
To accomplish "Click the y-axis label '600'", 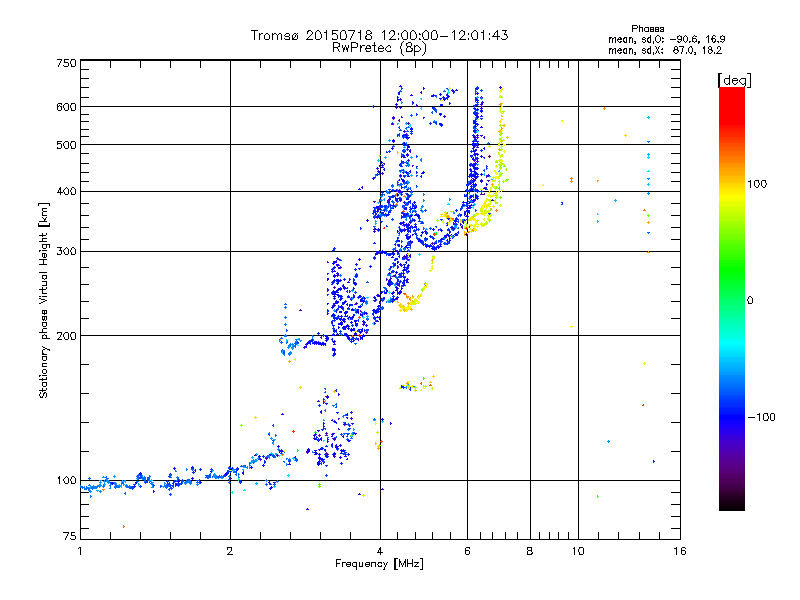I will coord(67,107).
